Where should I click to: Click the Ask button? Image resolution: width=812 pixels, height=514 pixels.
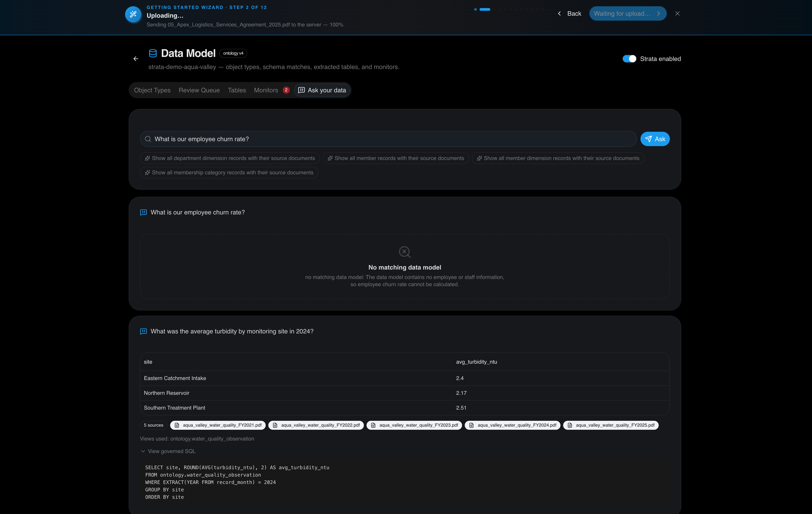click(x=655, y=139)
